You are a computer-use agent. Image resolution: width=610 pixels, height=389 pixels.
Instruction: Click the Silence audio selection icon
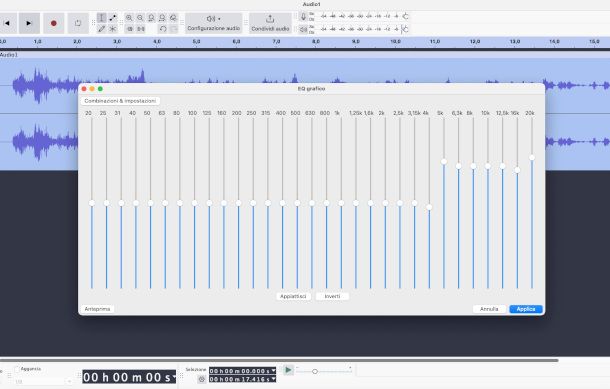point(141,29)
